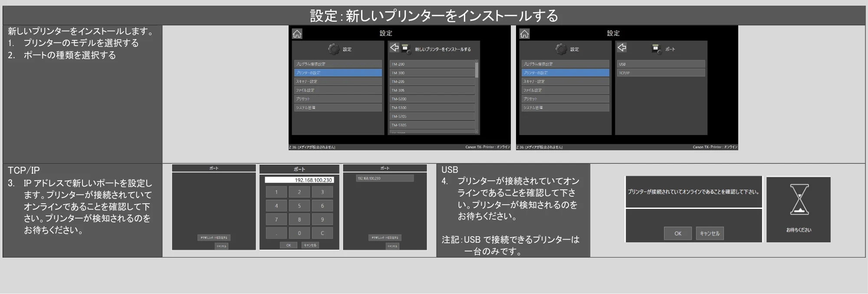868x294 pixels.
Task: Tap keypad digit 5
Action: click(x=299, y=205)
